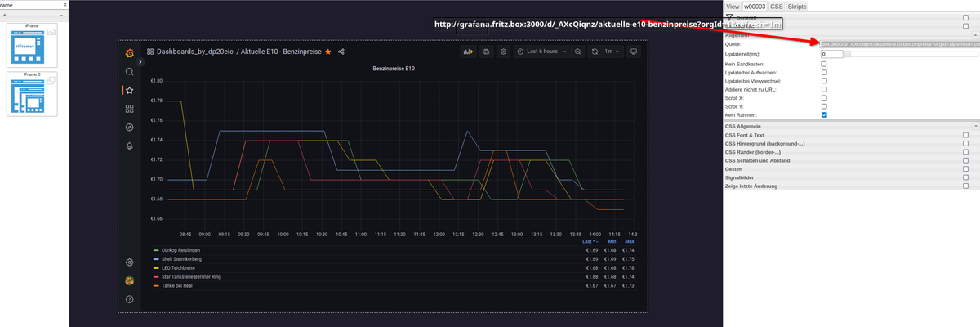Screen dimensions: 980x327
Task: Expand the Grafana sidebar with the arrow toggle
Action: [x=140, y=62]
